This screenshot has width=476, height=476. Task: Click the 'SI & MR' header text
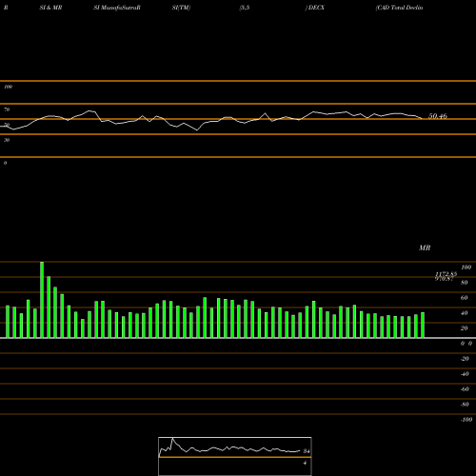[x=50, y=8]
